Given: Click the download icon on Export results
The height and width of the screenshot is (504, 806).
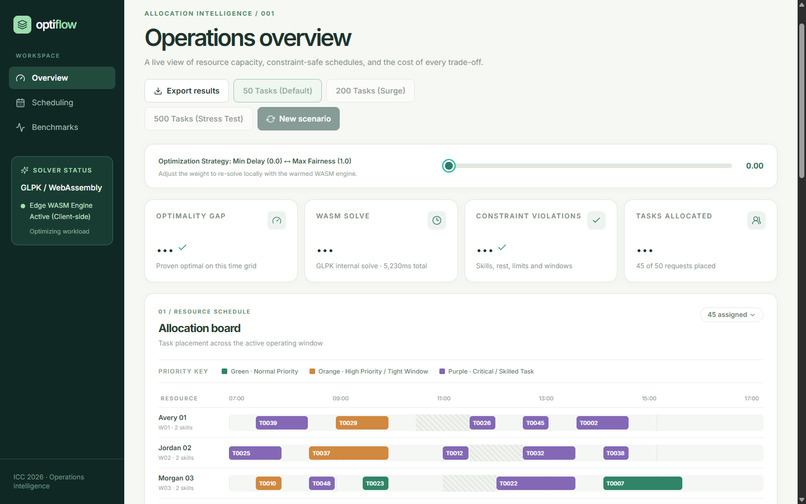Looking at the screenshot, I should coord(158,91).
